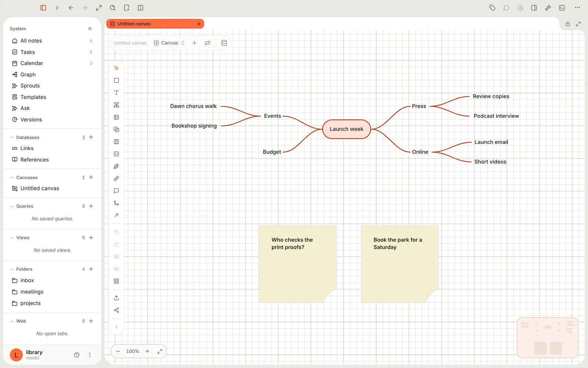Collapse the canvas tool palette chevron
The height and width of the screenshot is (368, 588).
coord(116,327)
